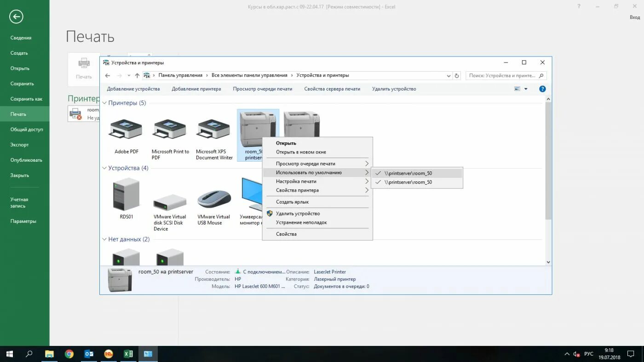Open the address bar history dropdown
This screenshot has height=362, width=644.
449,75
